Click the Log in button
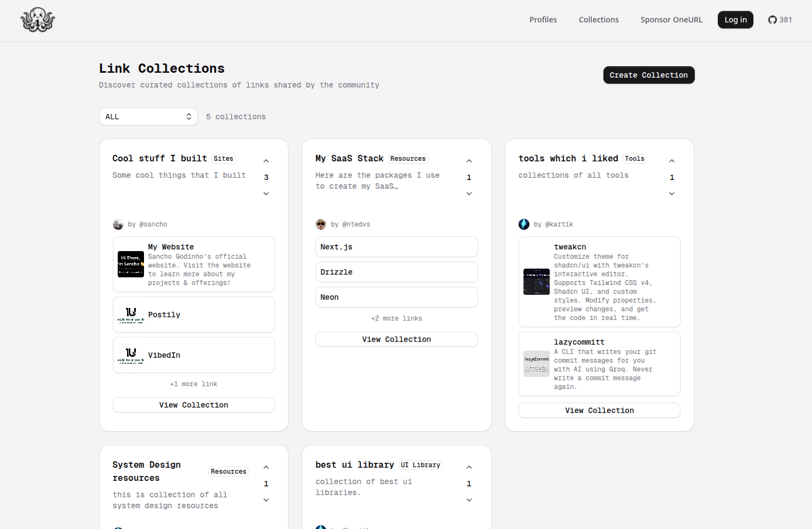Screen dimensions: 812x529 click(x=735, y=20)
